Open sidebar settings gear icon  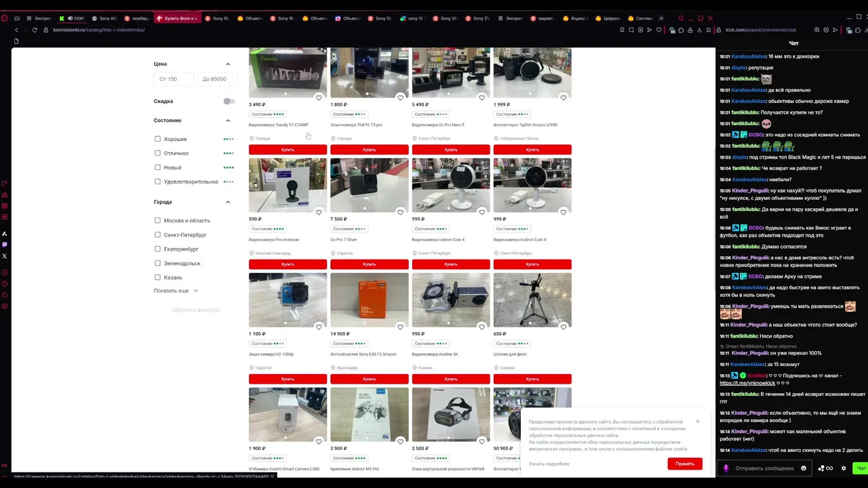click(5, 306)
